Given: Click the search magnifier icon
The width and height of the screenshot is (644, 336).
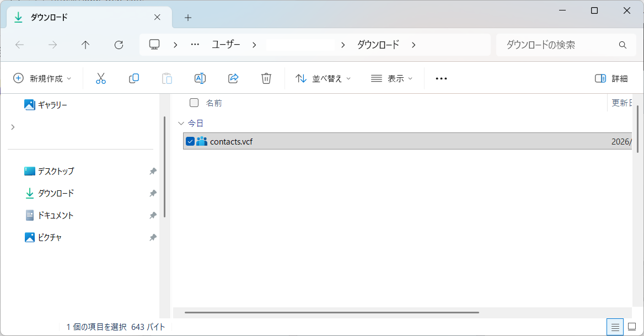Looking at the screenshot, I should [x=622, y=45].
